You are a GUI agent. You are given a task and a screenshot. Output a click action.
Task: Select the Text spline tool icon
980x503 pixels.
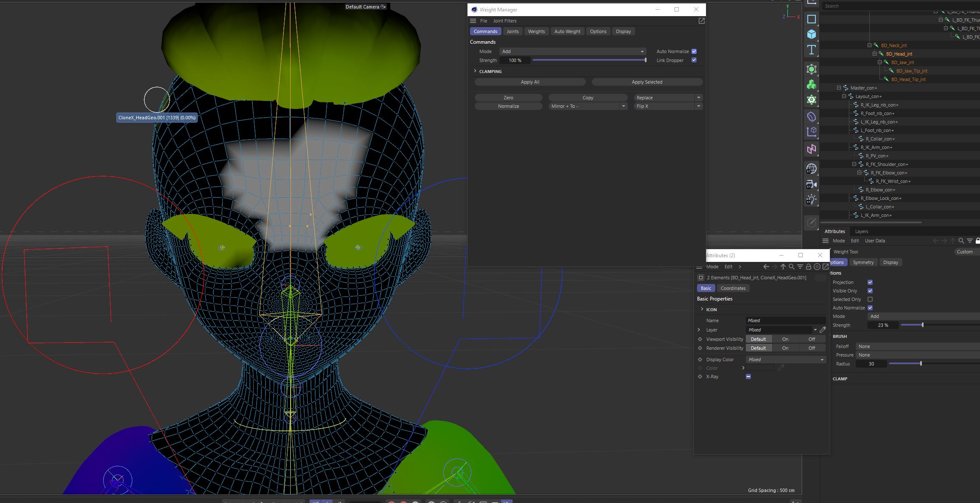pos(811,50)
